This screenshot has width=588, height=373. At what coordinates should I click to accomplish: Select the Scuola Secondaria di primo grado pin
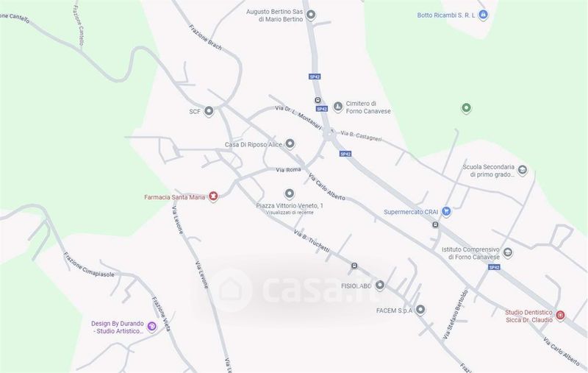click(523, 170)
